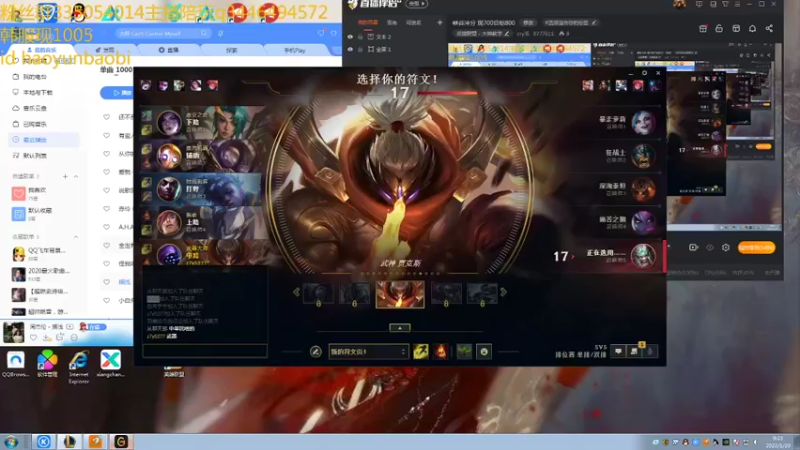This screenshot has height=450, width=800.
Task: Select the first locked skin thumbnail
Action: (318, 294)
